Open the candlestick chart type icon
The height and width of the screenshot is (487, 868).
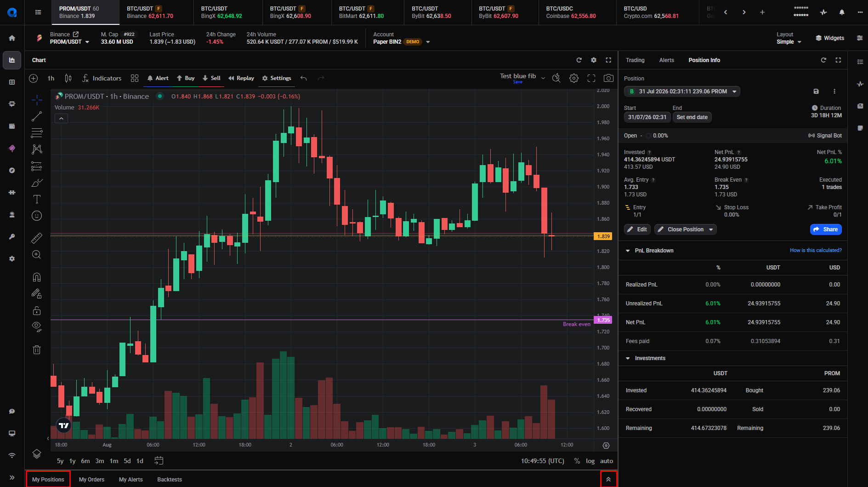tap(68, 78)
